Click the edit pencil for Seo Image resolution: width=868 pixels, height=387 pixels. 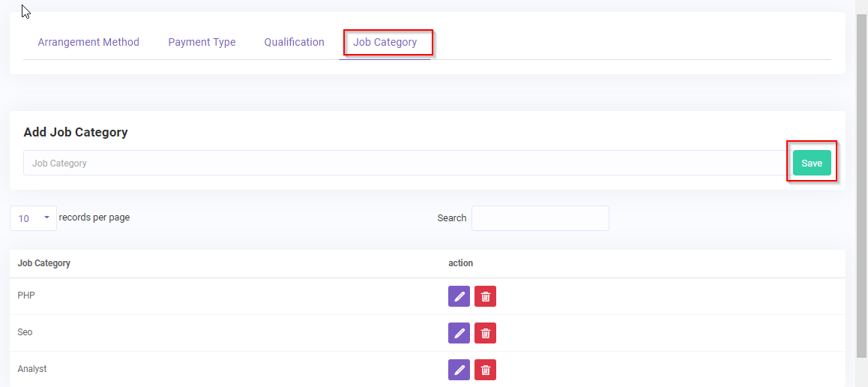click(x=459, y=333)
